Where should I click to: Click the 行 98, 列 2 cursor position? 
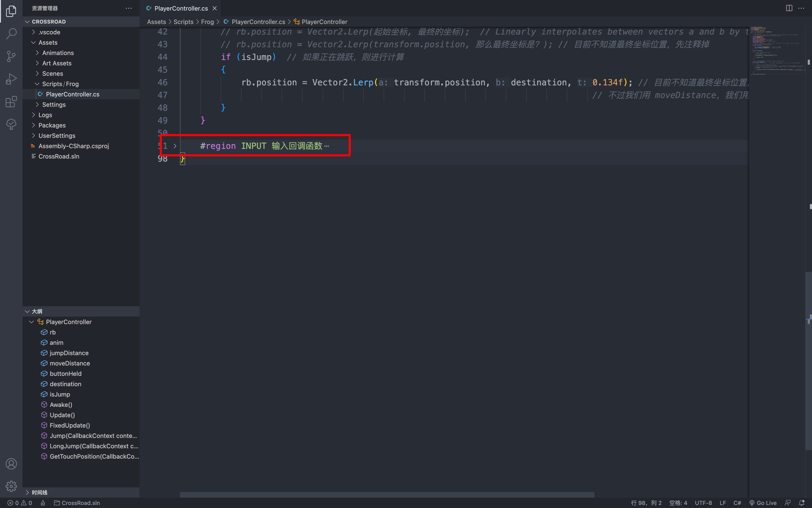(x=646, y=503)
